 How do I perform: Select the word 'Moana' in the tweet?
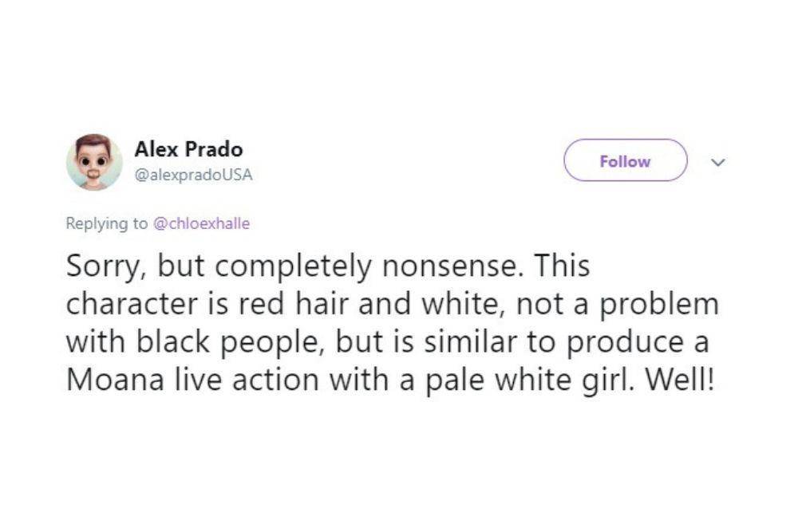pyautogui.click(x=115, y=380)
